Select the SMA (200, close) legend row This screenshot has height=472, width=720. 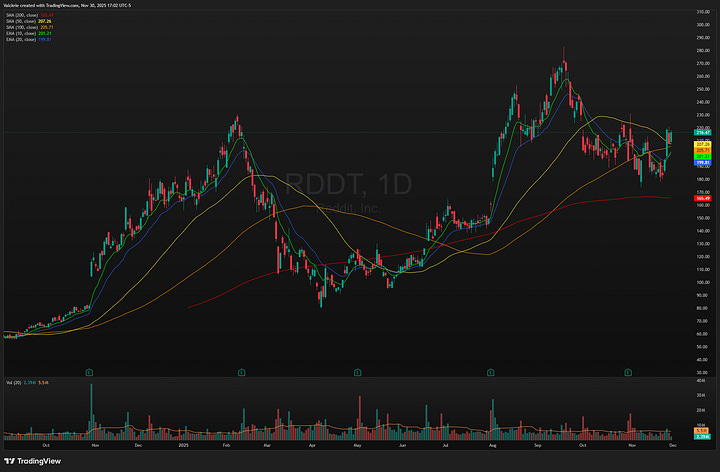point(29,15)
